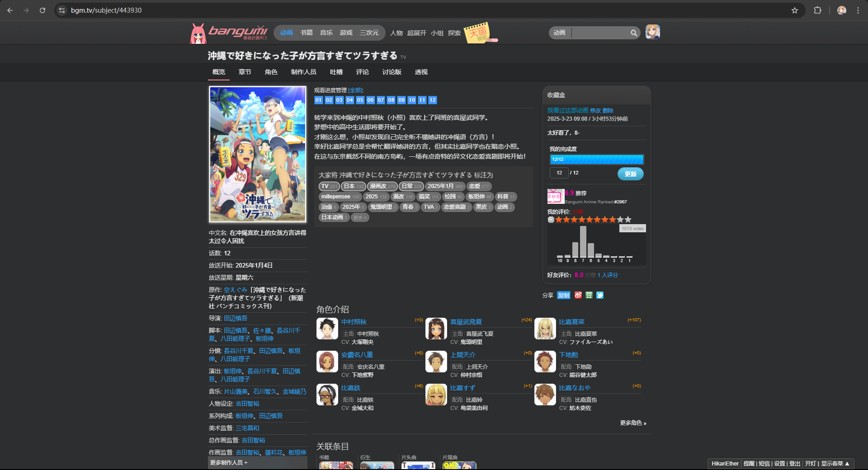Click 比嘉なおや character avatar
868x470 pixels.
point(545,395)
